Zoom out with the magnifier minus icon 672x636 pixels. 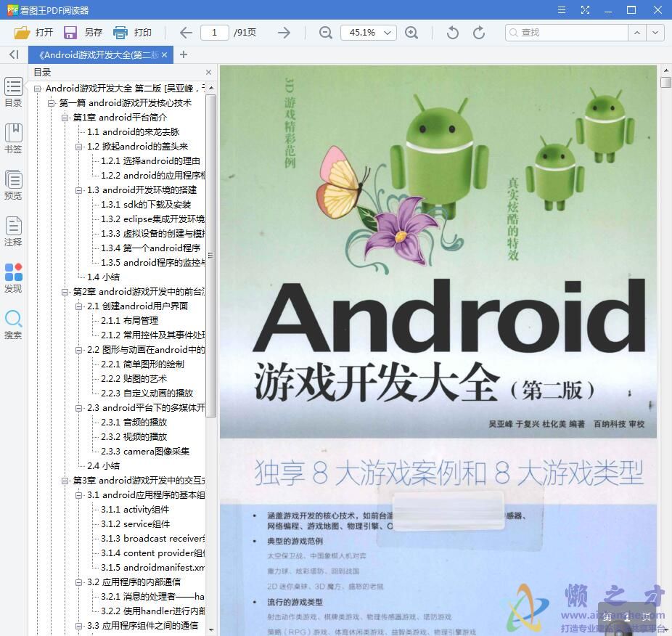pos(325,32)
